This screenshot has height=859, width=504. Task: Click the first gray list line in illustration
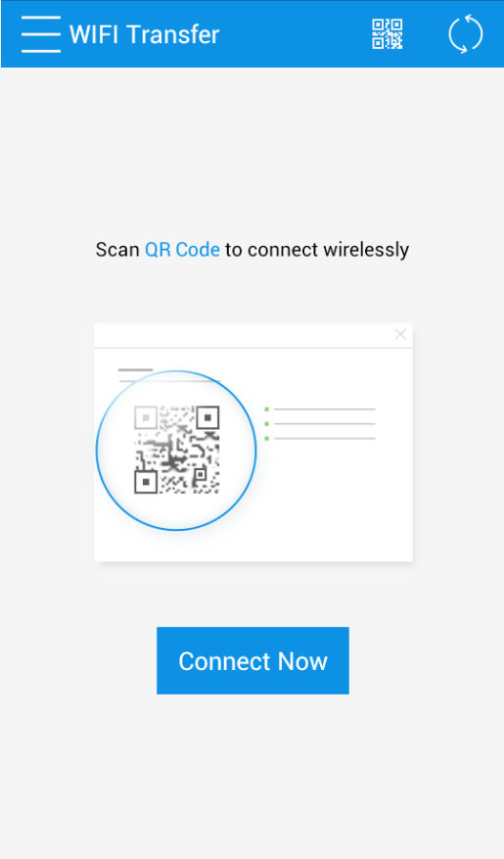(325, 409)
